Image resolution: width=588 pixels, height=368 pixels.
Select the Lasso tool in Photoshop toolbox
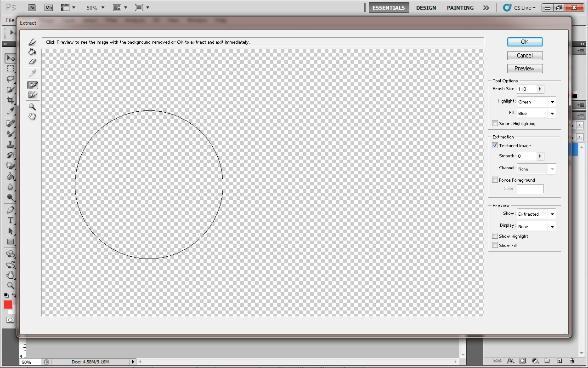click(x=10, y=79)
